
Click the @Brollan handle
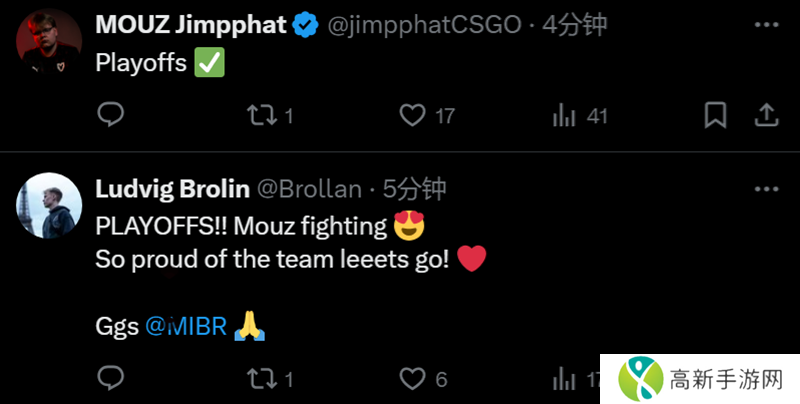311,188
